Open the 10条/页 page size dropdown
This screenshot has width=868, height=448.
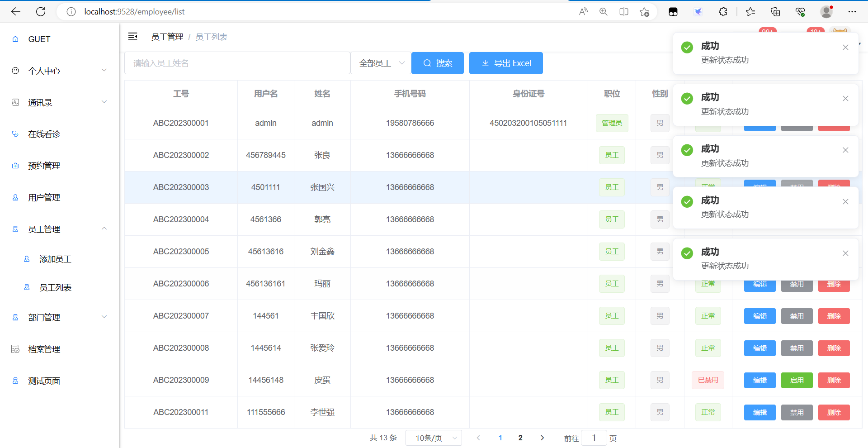(433, 438)
